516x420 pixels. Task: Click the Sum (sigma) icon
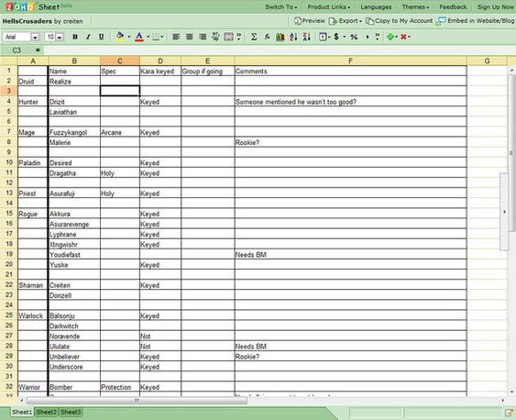(254, 37)
